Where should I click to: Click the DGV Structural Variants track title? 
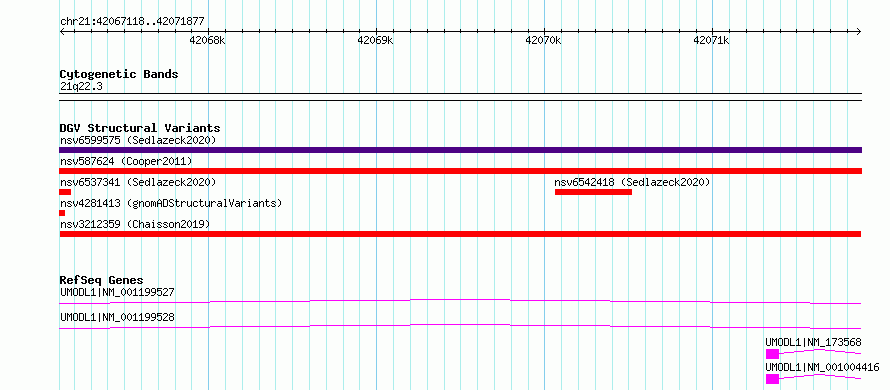point(140,128)
